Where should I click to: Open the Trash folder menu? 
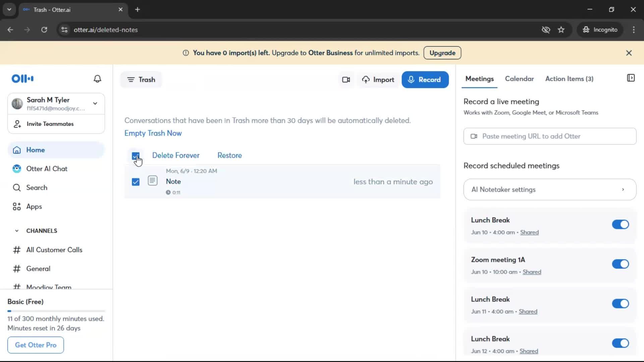141,80
